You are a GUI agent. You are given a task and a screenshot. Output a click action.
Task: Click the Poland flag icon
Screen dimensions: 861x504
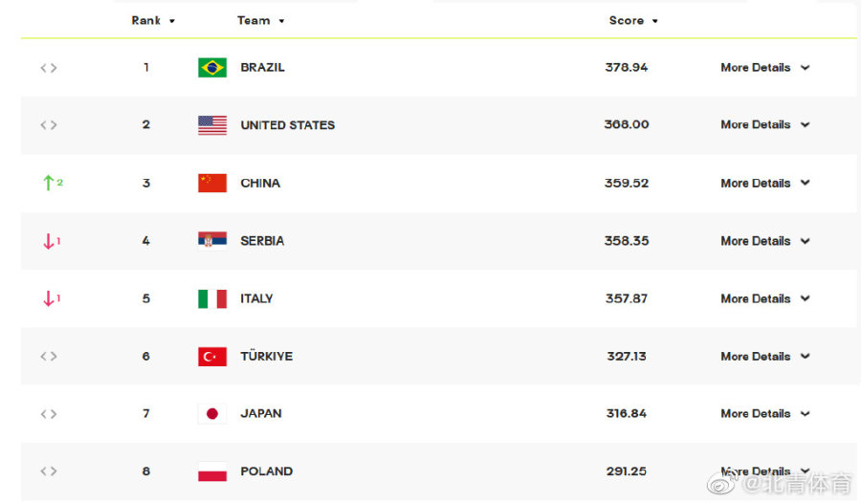[x=212, y=471]
